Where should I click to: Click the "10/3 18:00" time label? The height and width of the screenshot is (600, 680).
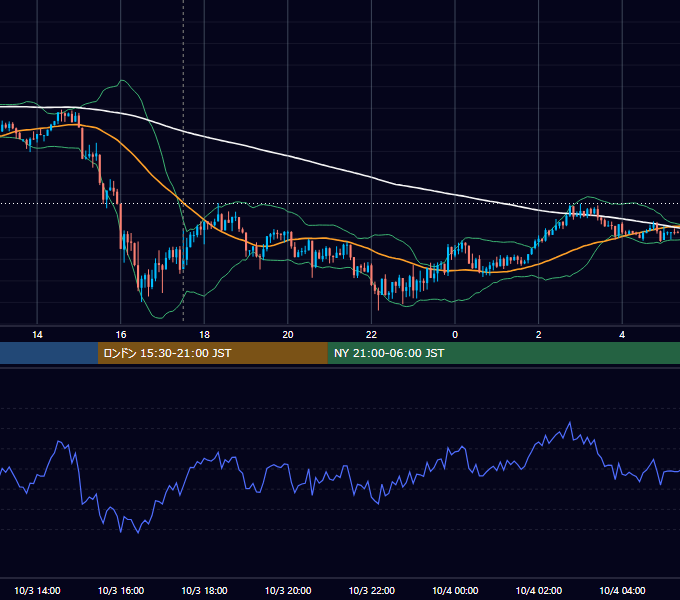[204, 590]
